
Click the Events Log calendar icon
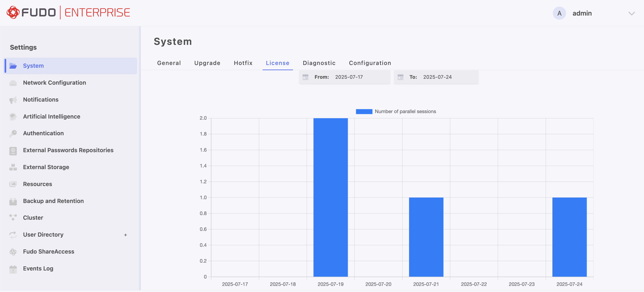coord(13,269)
